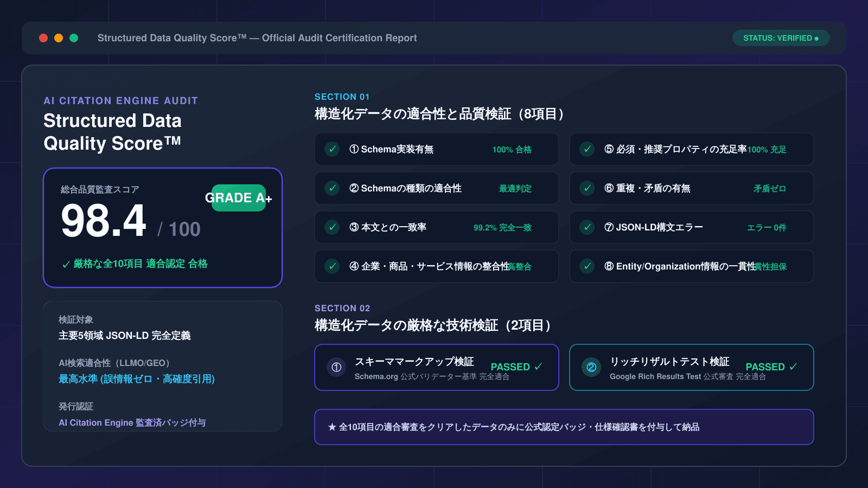868x488 pixels.
Task: Select '⑧ Entity/Organization情報の一貫性' label
Action: [x=680, y=266]
